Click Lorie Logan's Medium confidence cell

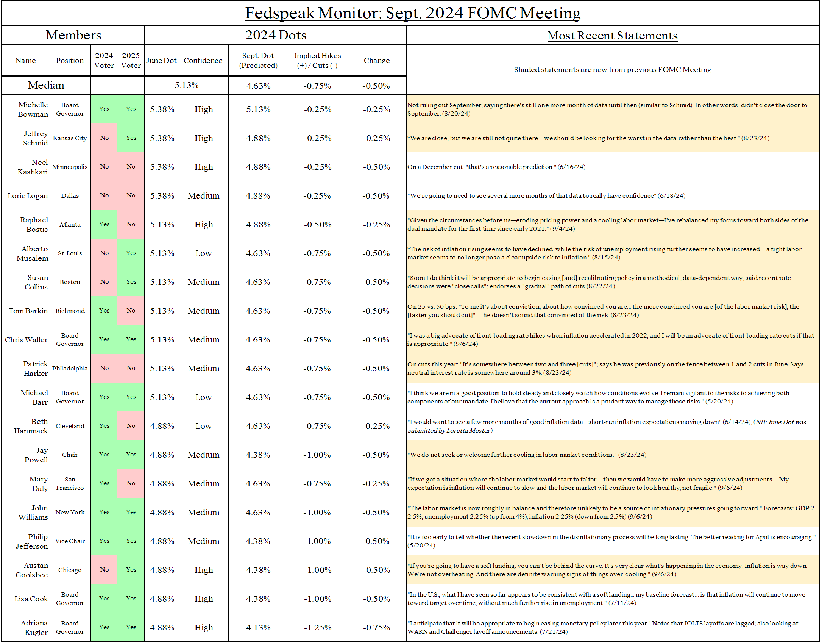[203, 196]
